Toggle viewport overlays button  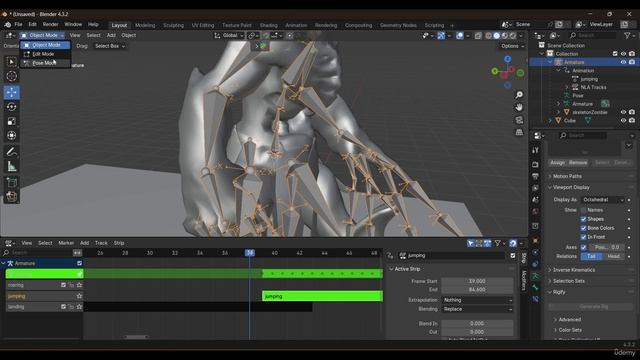click(x=460, y=36)
